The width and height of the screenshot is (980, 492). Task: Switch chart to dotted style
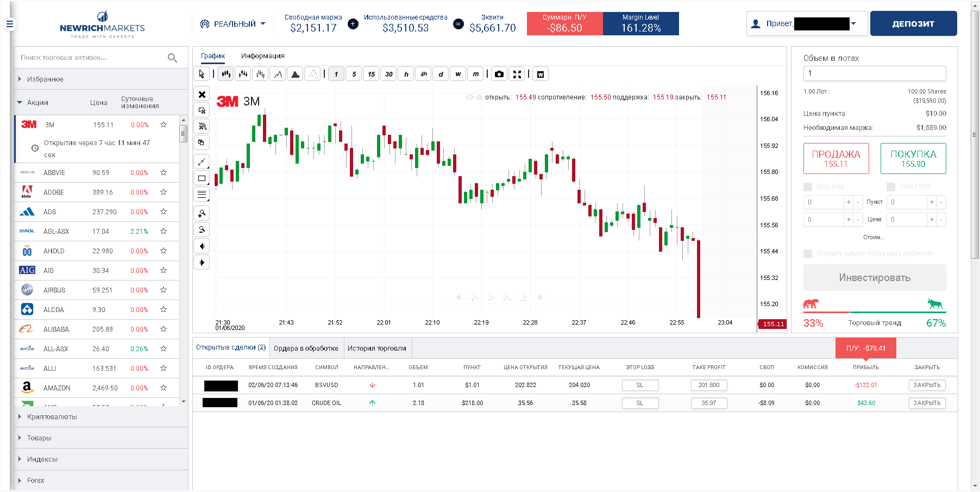(313, 74)
